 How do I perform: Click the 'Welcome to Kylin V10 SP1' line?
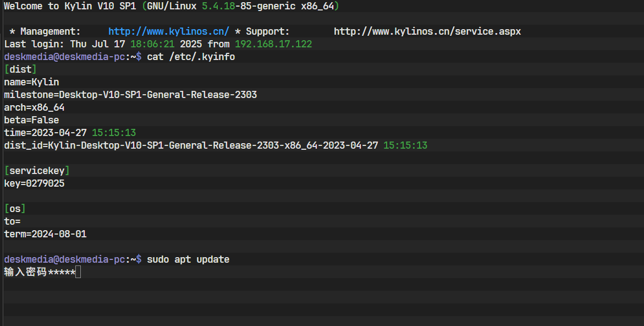click(x=171, y=6)
